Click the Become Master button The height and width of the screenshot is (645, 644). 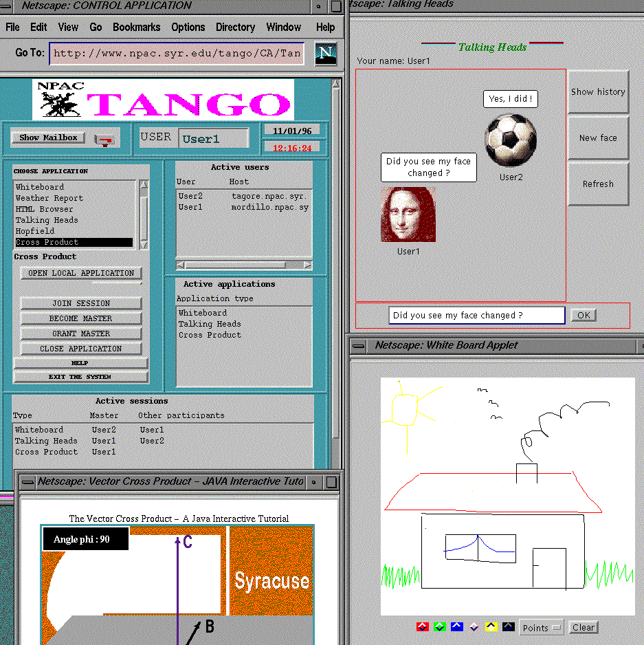tap(81, 319)
